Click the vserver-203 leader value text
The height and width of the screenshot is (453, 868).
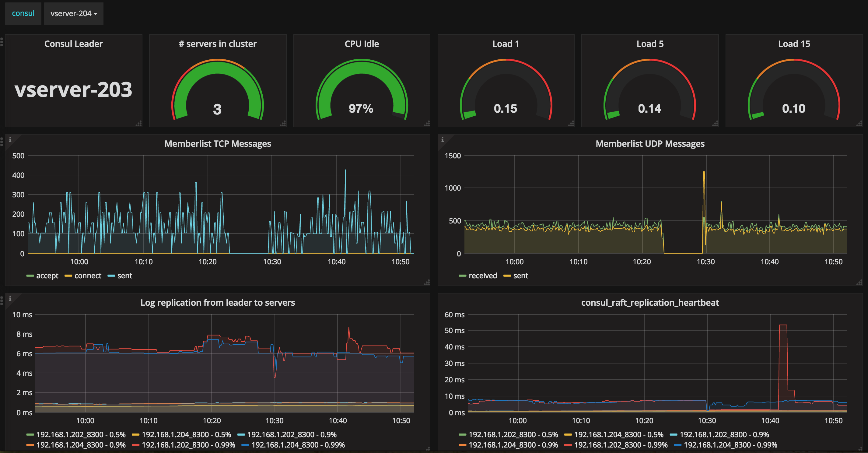tap(73, 90)
